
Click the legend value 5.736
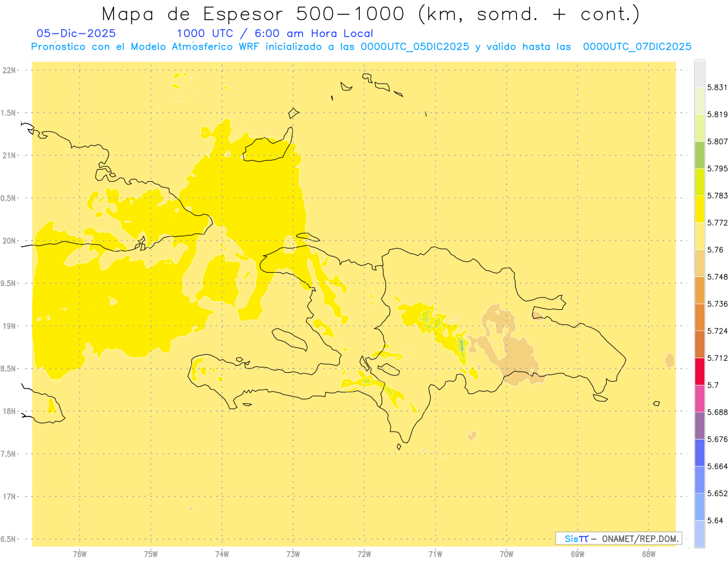(718, 304)
